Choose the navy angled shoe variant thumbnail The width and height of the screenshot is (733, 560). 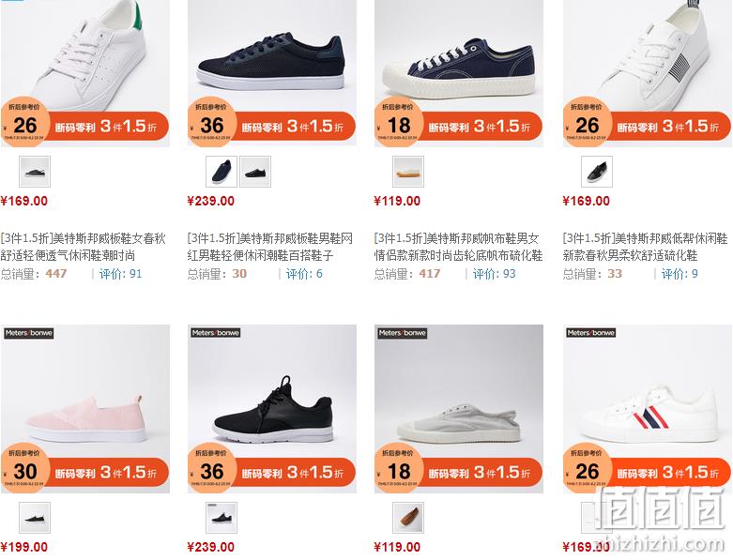coord(221,172)
